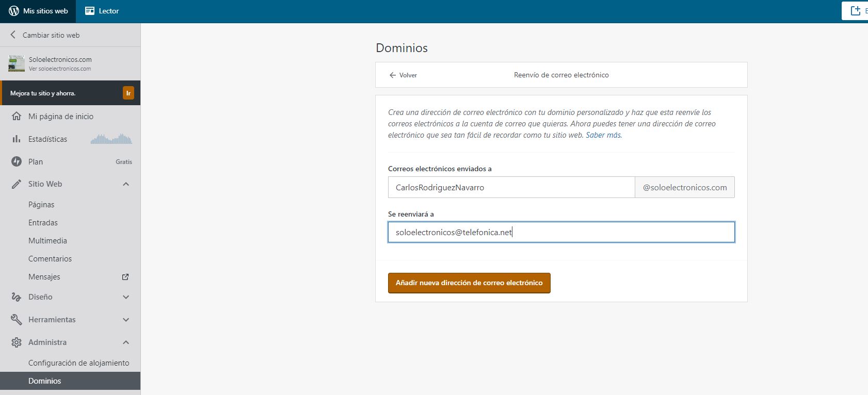Open Mensajes external link icon

[125, 277]
